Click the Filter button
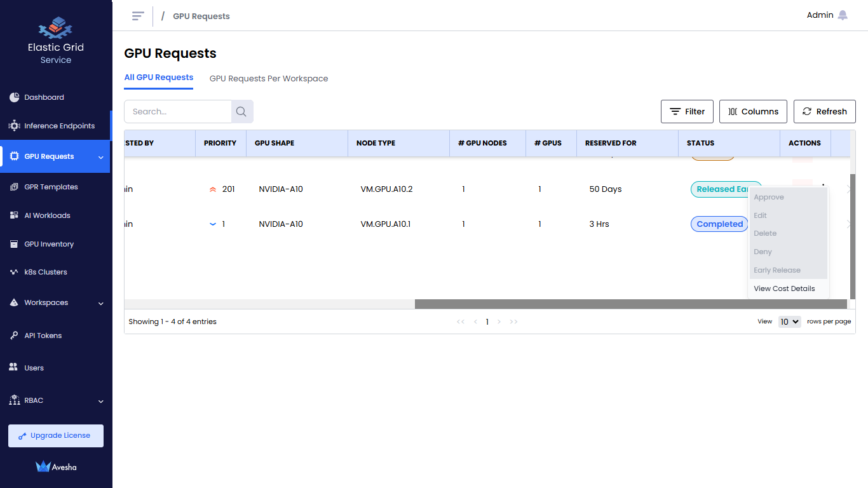Image resolution: width=868 pixels, height=488 pixels. click(x=687, y=112)
